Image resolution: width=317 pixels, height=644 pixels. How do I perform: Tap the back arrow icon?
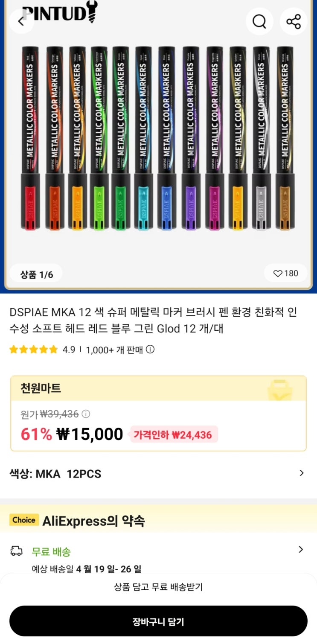click(x=20, y=20)
